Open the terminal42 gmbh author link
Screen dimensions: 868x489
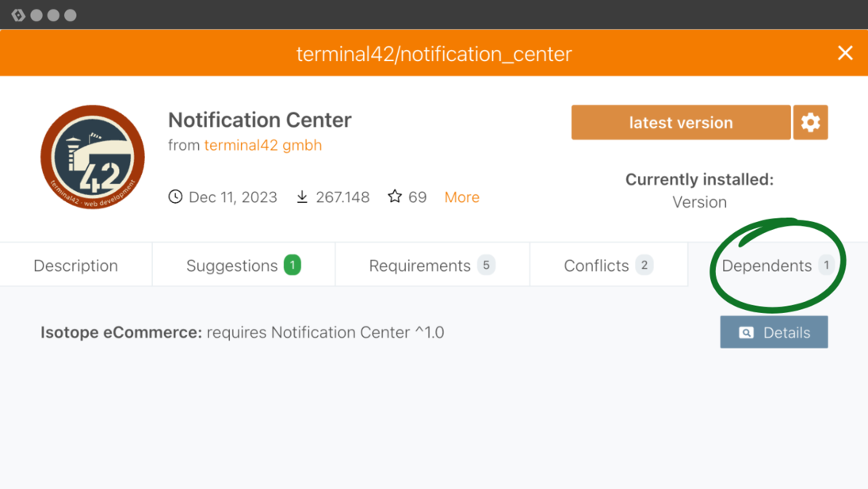pos(263,145)
